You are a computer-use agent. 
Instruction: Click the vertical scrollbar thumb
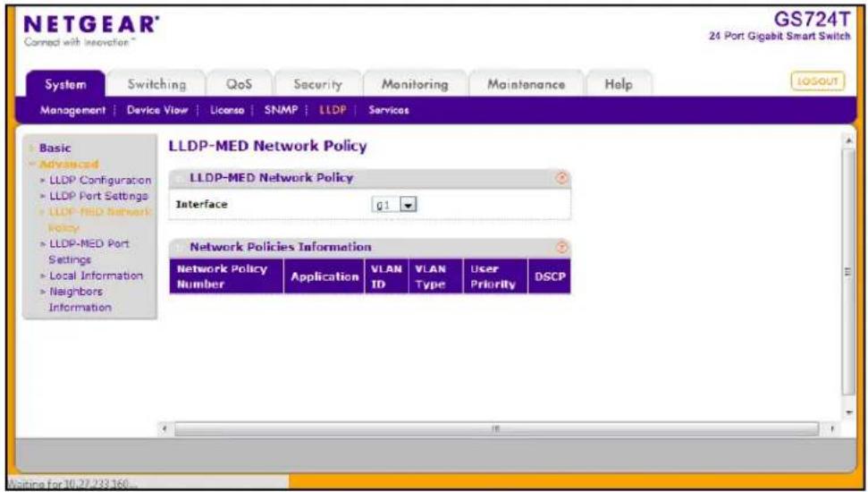click(848, 271)
